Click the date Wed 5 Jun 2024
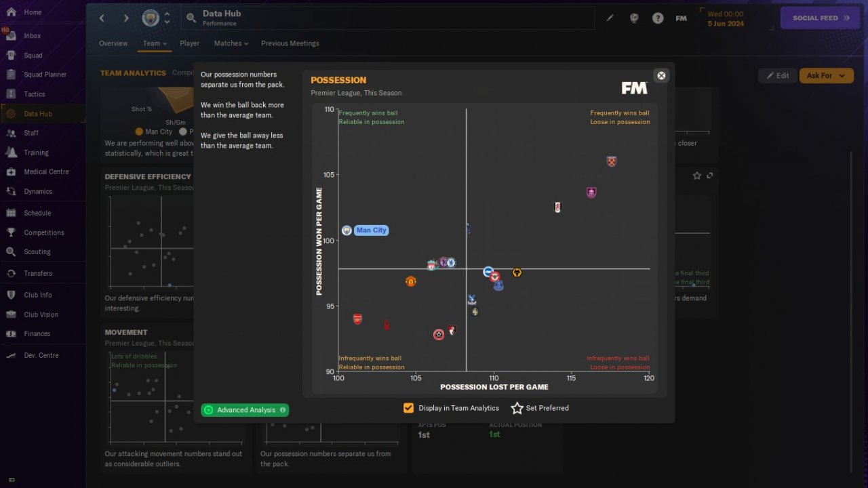 click(x=726, y=18)
